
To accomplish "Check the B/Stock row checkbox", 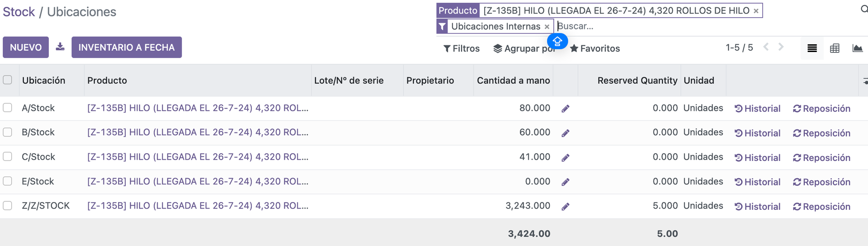I will click(8, 132).
